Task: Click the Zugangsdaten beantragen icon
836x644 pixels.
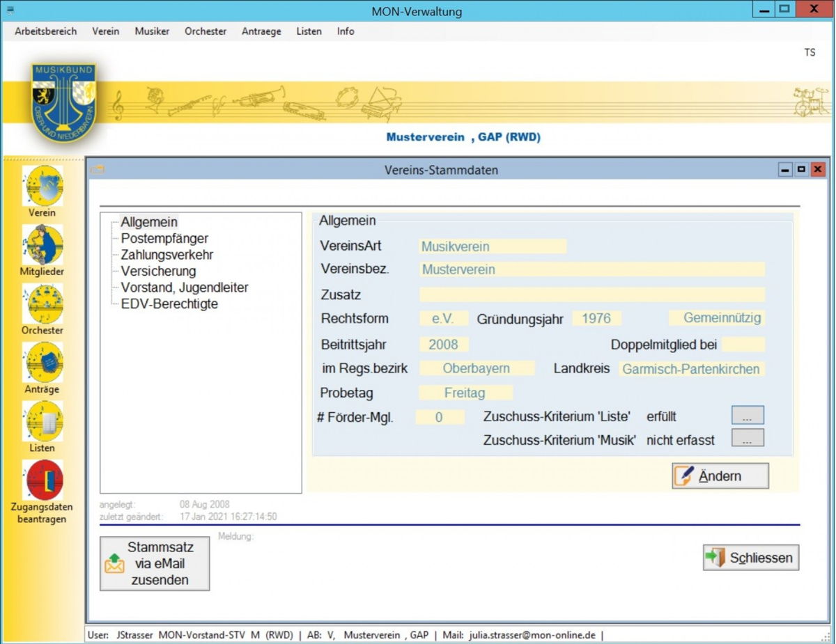Action: click(42, 481)
